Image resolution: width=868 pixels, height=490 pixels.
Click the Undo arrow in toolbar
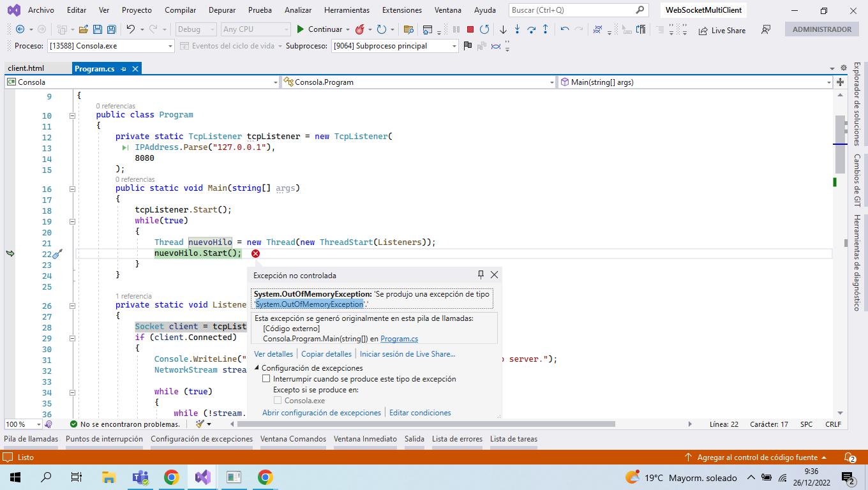pyautogui.click(x=131, y=29)
